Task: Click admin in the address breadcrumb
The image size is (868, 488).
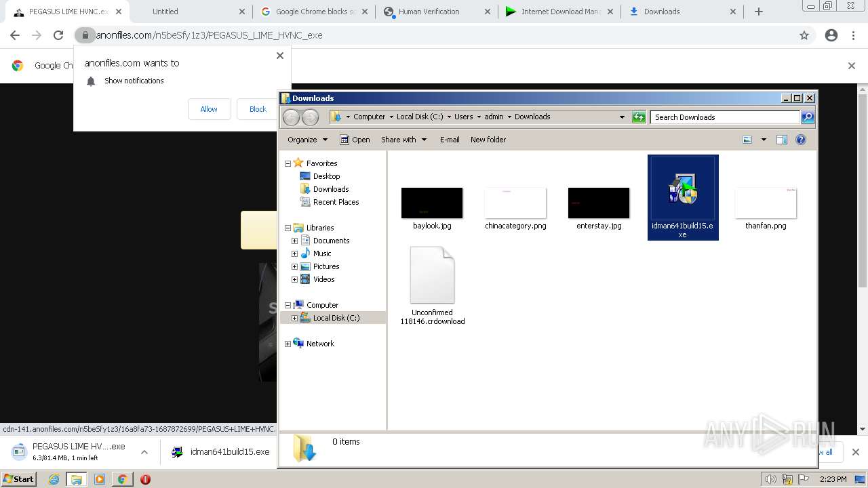Action: click(494, 117)
